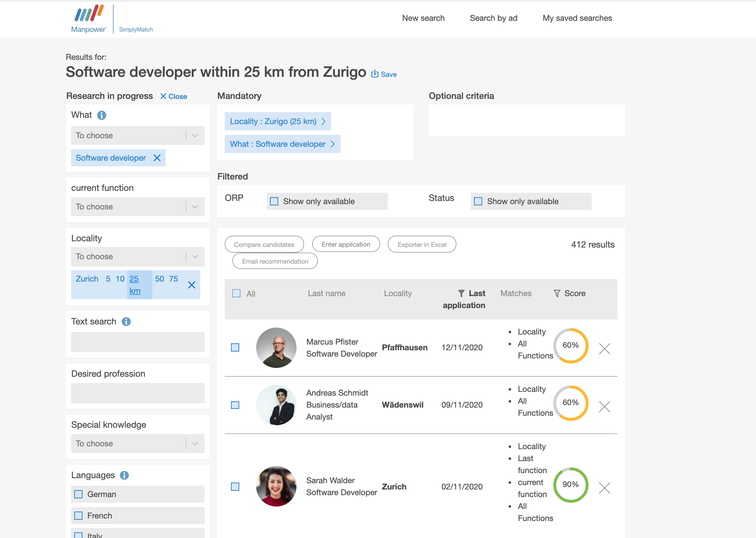This screenshot has height=538, width=756.
Task: Go to My saved searches
Action: 577,18
